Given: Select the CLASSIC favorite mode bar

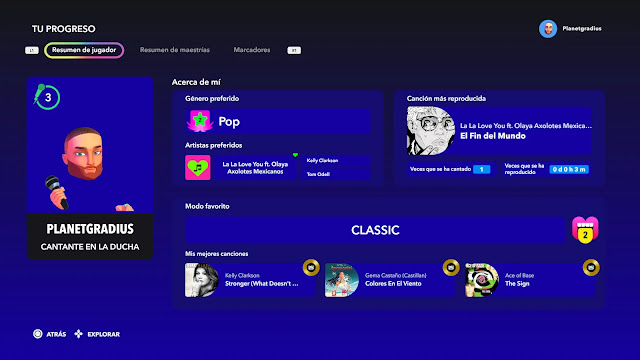Looking at the screenshot, I should coord(375,230).
